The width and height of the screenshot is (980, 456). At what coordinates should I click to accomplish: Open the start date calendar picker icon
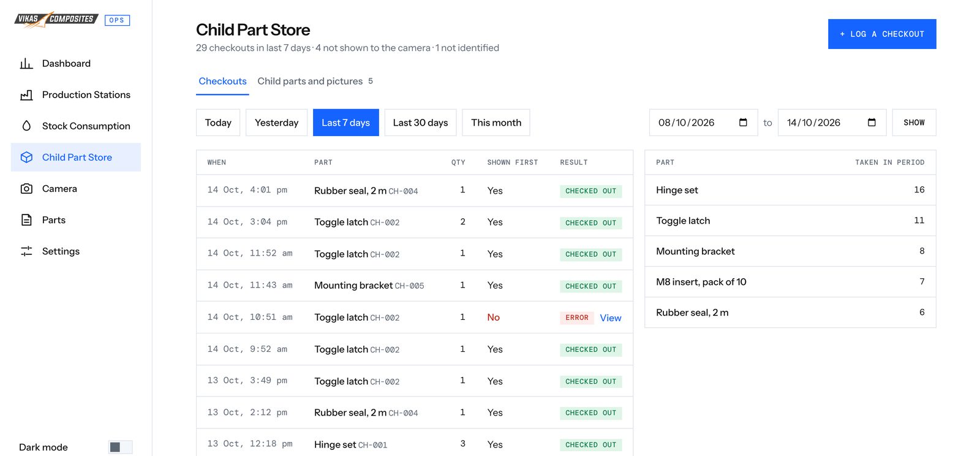click(743, 123)
